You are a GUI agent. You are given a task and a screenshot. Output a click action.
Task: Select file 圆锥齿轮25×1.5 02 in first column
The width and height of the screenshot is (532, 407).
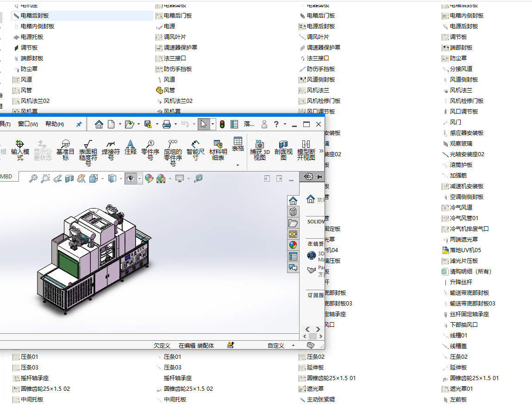[41, 388]
